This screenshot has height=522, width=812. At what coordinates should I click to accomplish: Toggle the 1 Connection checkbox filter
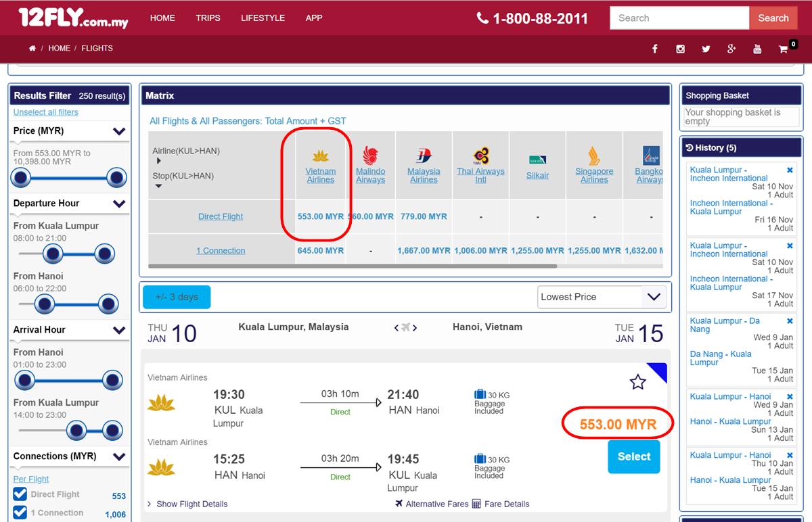click(x=20, y=513)
